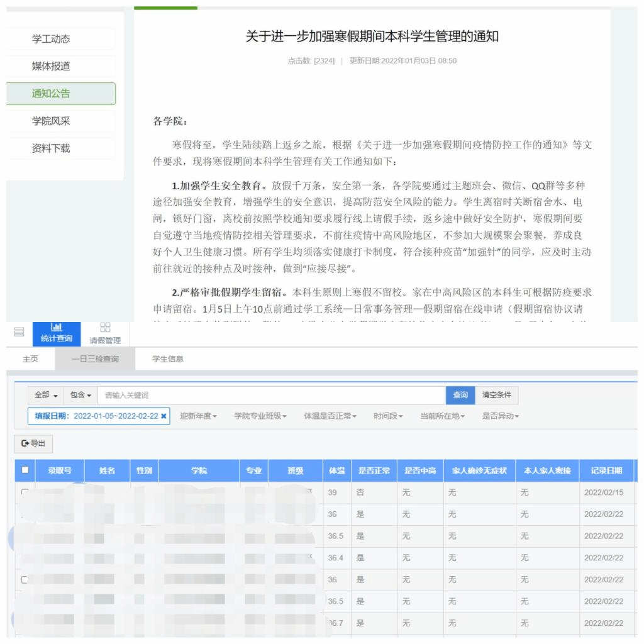
Task: Tick the checkbox on the 36 temperature row dated 2022/02/22
Action: (x=25, y=580)
